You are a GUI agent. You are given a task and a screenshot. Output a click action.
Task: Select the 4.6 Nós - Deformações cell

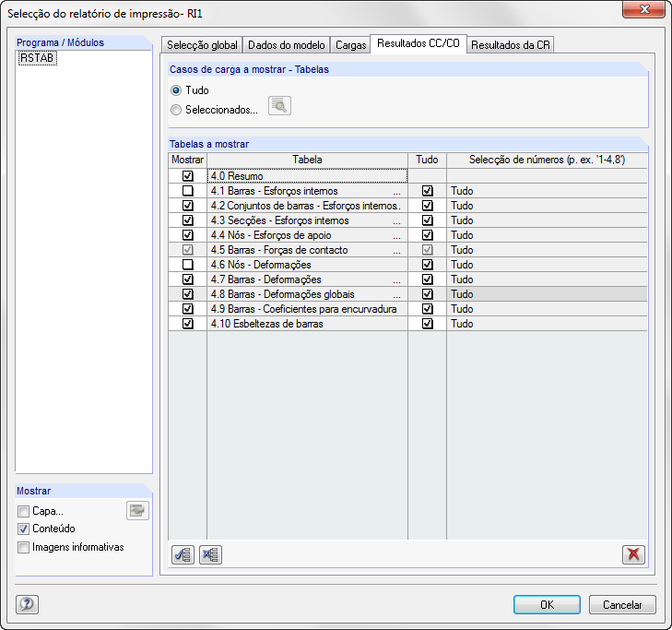[x=307, y=265]
